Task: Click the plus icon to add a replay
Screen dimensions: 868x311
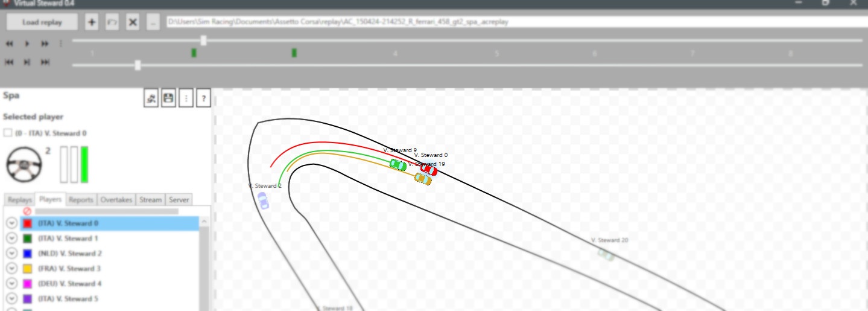Action: coord(92,22)
